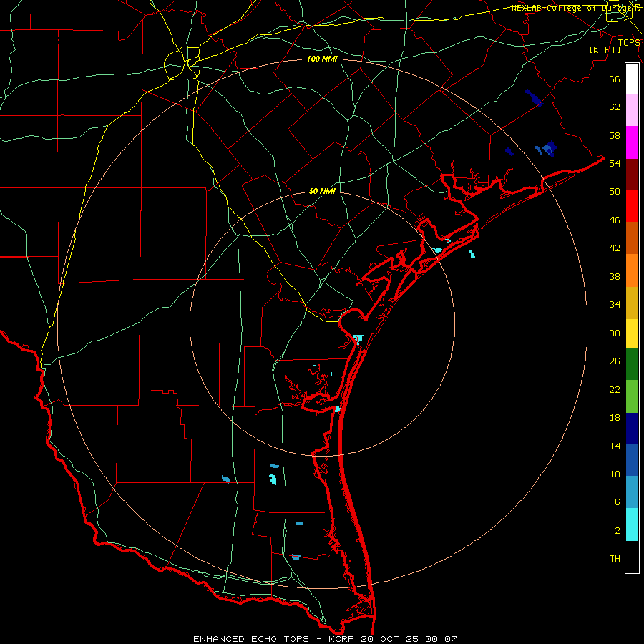
Task: Click the black TH threshold legend band
Action: click(x=632, y=556)
